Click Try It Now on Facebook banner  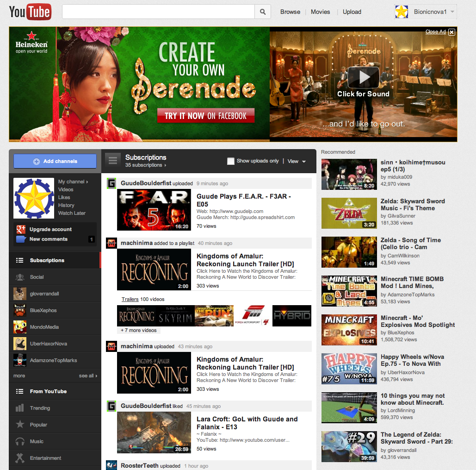[205, 116]
